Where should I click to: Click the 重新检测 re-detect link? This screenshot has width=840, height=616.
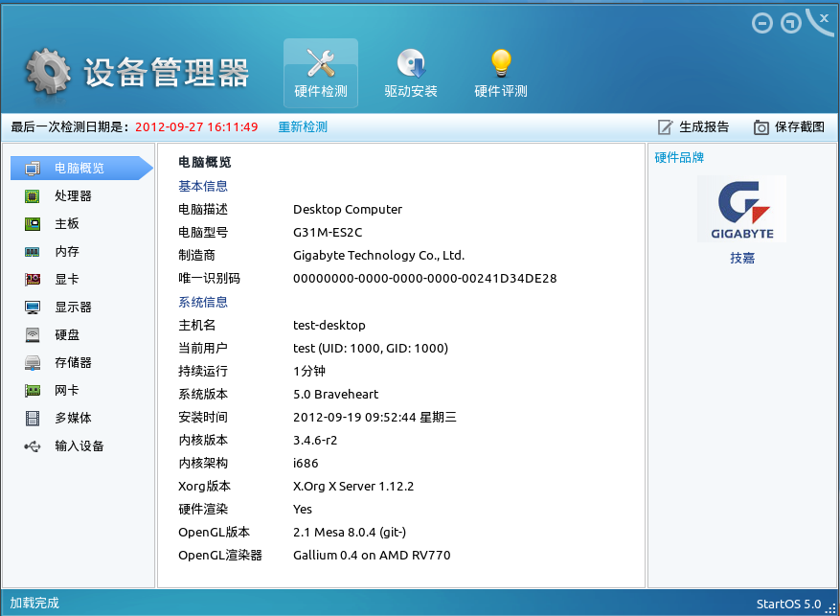[303, 126]
